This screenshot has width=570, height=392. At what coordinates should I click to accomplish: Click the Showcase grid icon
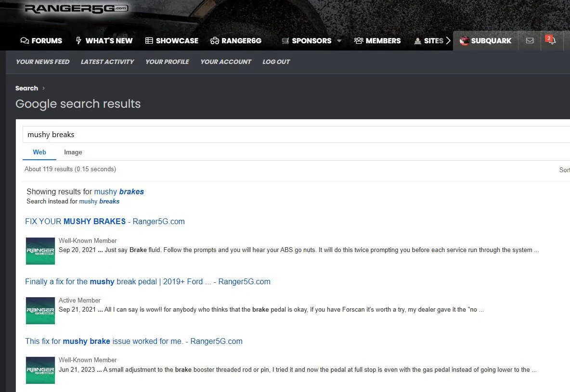pos(149,41)
